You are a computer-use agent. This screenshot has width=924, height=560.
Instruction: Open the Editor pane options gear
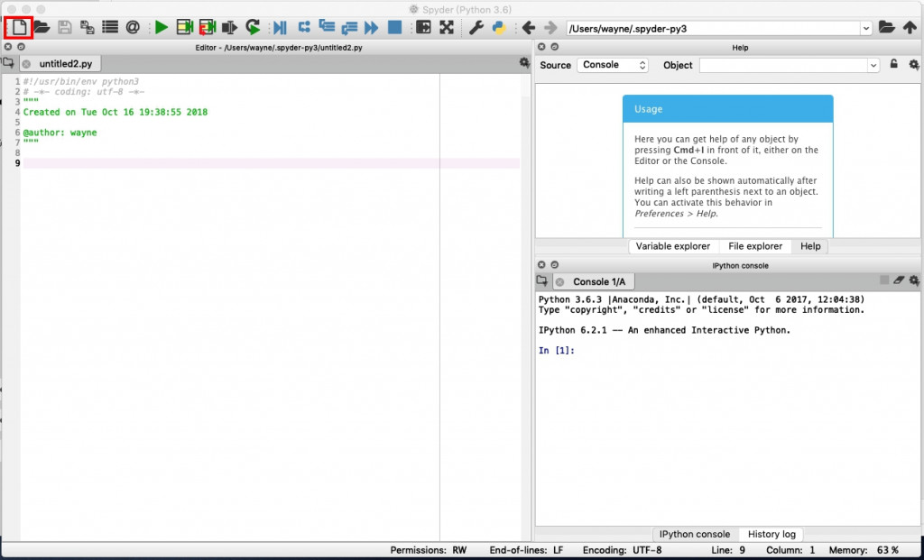click(x=524, y=62)
